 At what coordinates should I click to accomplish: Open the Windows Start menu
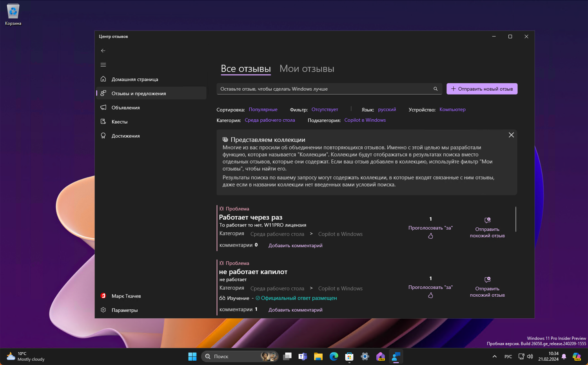192,356
